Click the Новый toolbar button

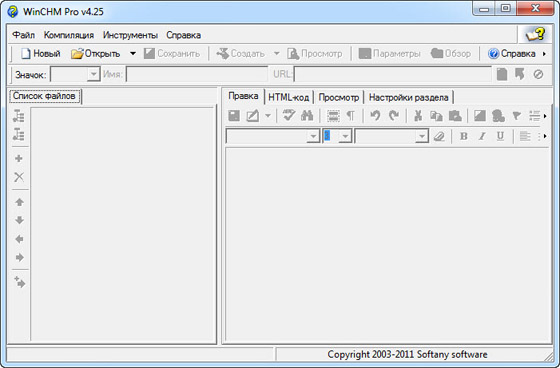click(x=40, y=54)
